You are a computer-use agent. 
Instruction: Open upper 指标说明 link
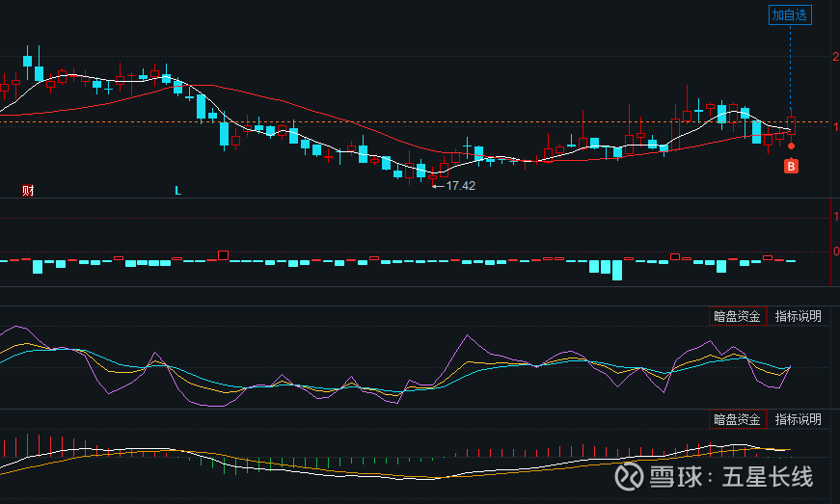click(x=798, y=316)
